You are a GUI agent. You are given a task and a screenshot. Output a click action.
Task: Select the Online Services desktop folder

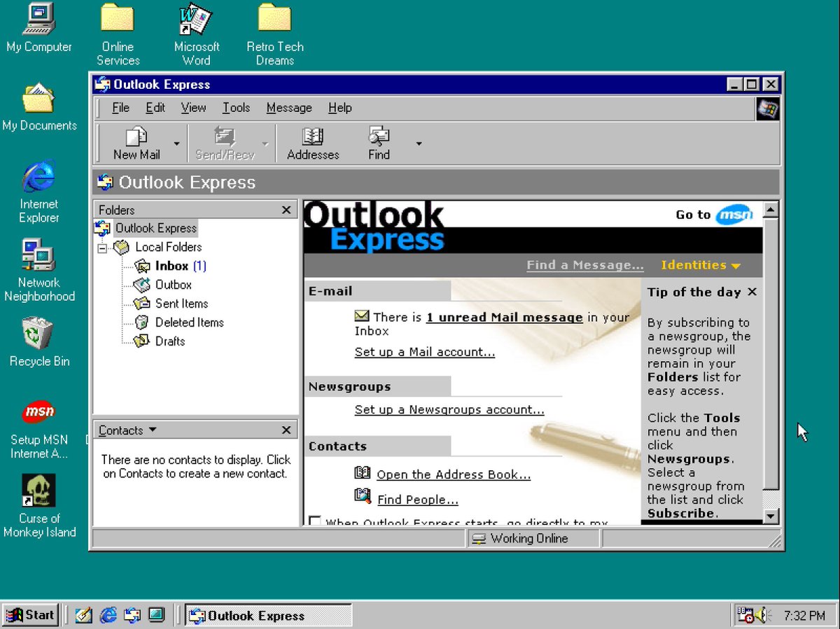tap(118, 34)
